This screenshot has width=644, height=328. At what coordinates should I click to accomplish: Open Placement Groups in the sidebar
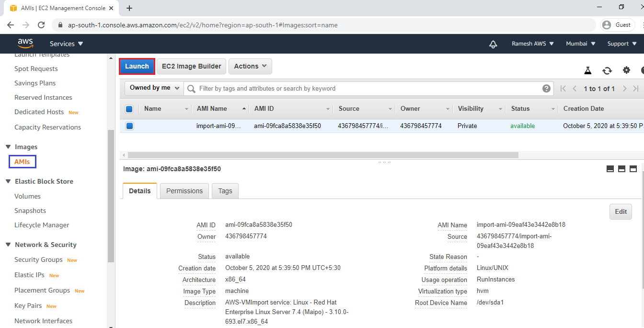[42, 290]
